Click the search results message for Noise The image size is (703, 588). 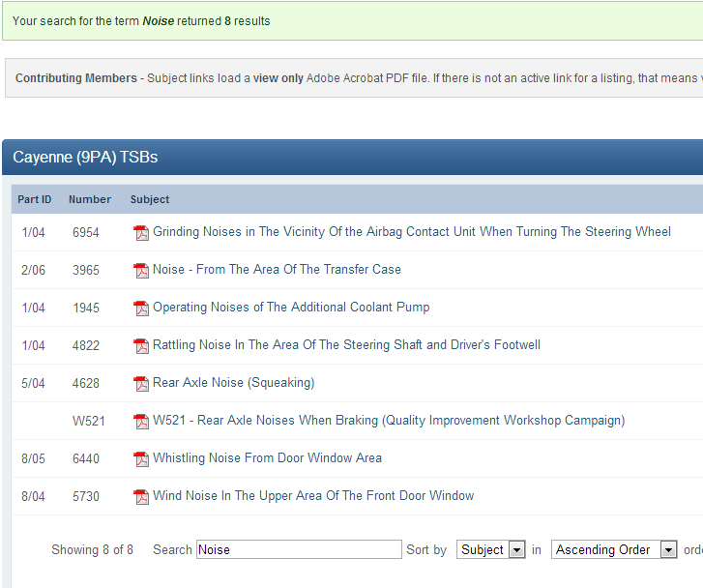141,21
